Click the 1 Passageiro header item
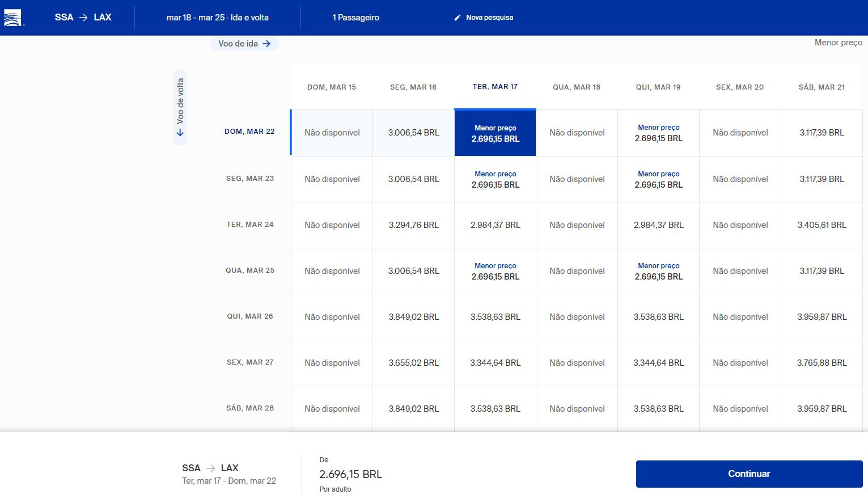Viewport: 868px width, 499px height. pos(355,18)
